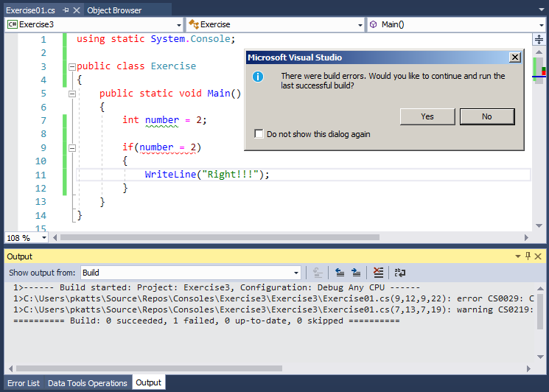
Task: Collapse the Main() method outline
Action: (72, 94)
